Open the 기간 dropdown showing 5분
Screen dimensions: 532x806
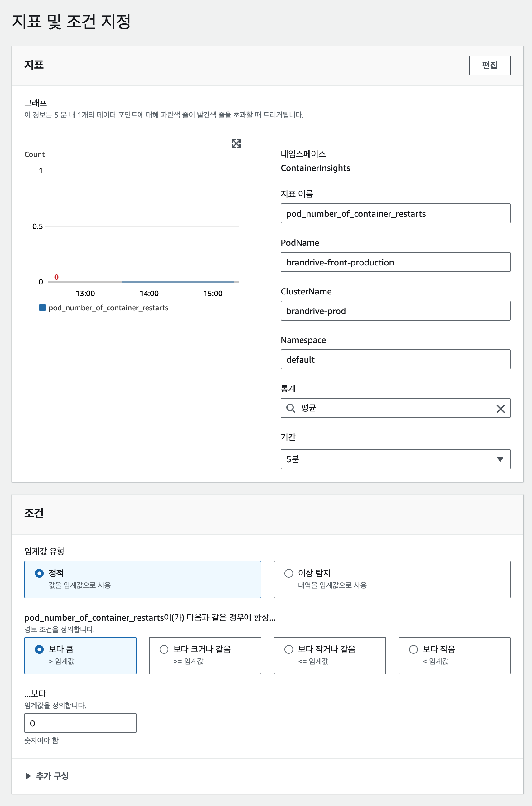(395, 459)
